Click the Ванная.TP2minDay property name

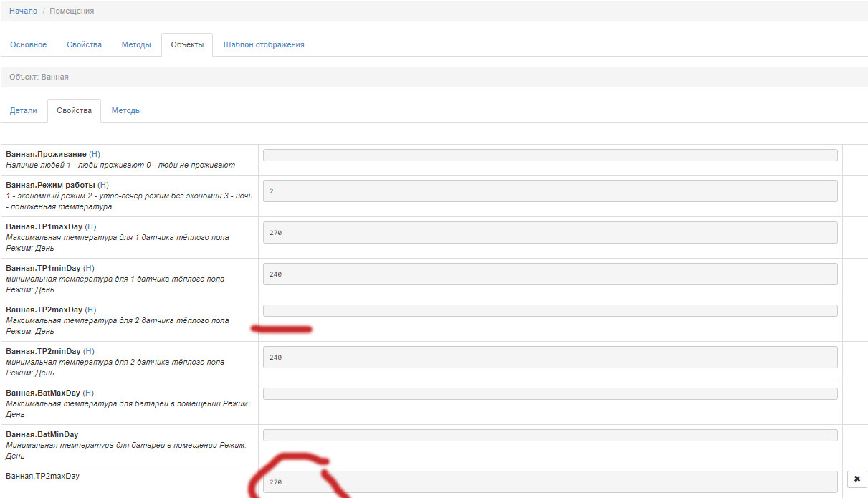click(x=43, y=351)
